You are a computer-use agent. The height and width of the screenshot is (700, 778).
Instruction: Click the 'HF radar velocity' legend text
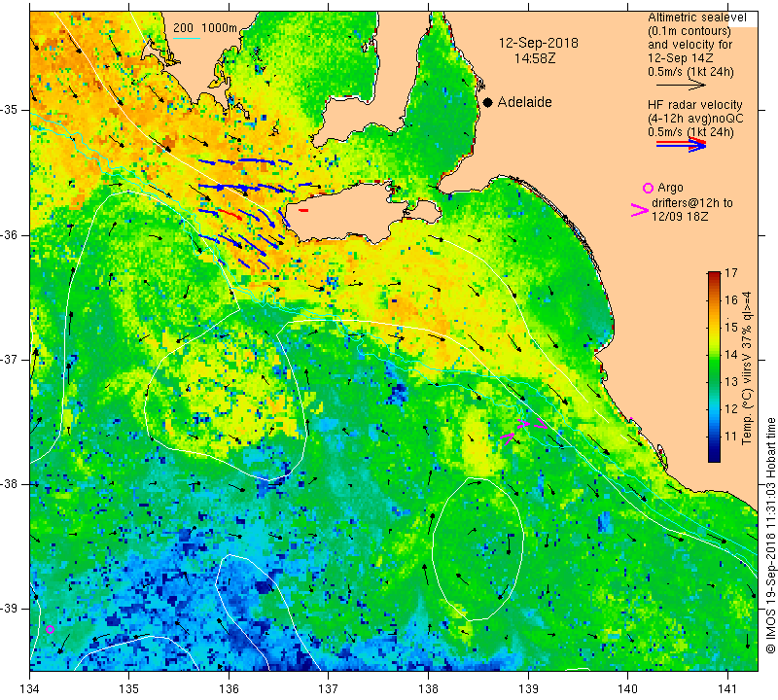click(x=694, y=105)
